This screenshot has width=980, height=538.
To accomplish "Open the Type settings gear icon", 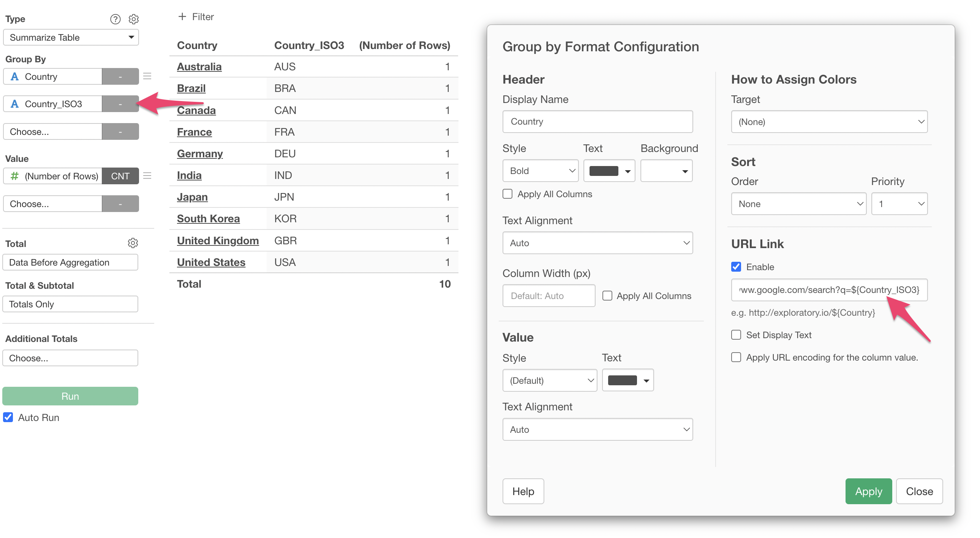I will [x=134, y=19].
